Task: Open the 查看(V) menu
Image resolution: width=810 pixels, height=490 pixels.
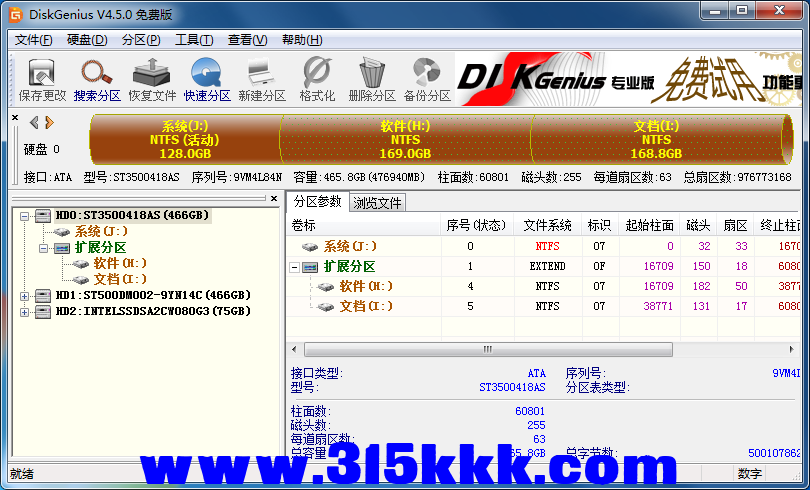Action: click(x=247, y=40)
